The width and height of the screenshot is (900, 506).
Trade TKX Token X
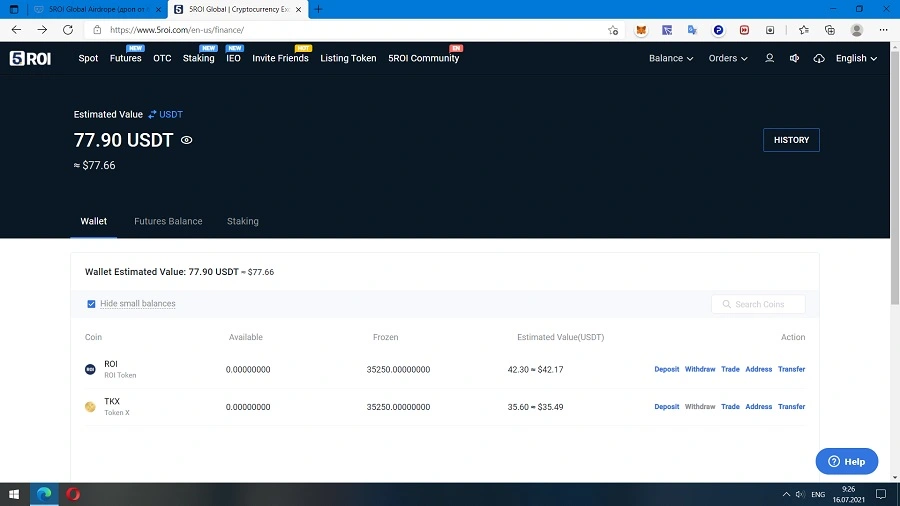point(730,407)
